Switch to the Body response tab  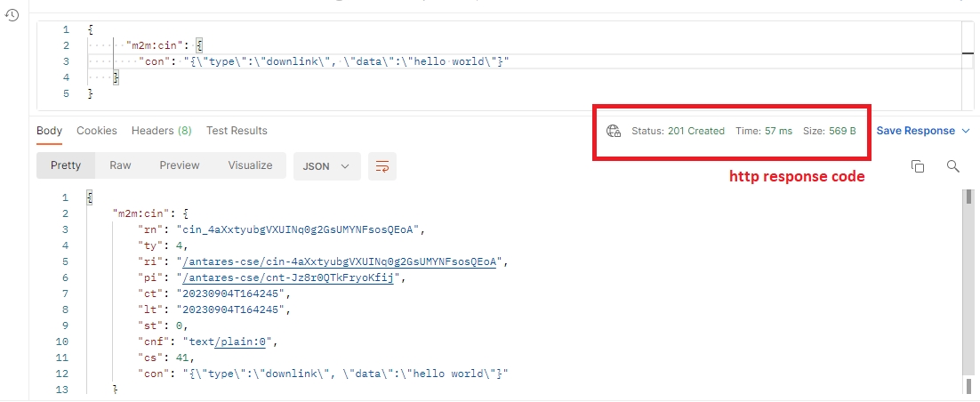(x=50, y=131)
